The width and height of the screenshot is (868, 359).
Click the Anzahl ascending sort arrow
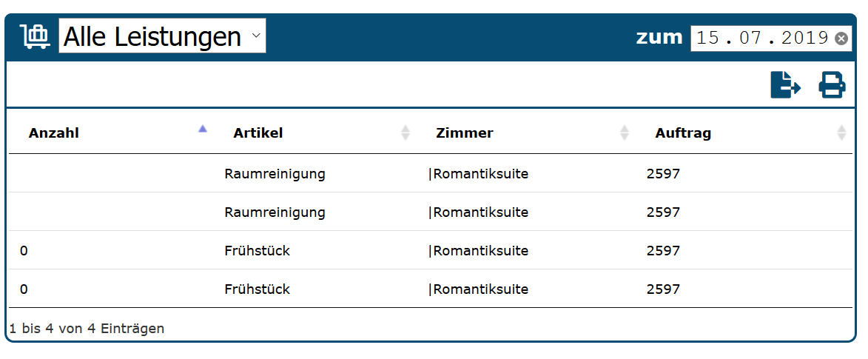(x=203, y=129)
